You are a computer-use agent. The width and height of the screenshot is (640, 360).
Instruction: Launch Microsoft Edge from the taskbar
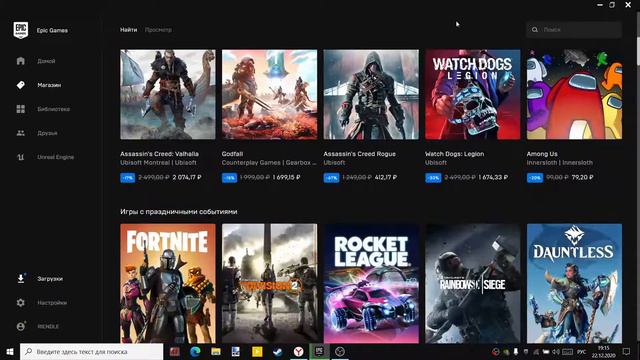(x=195, y=351)
